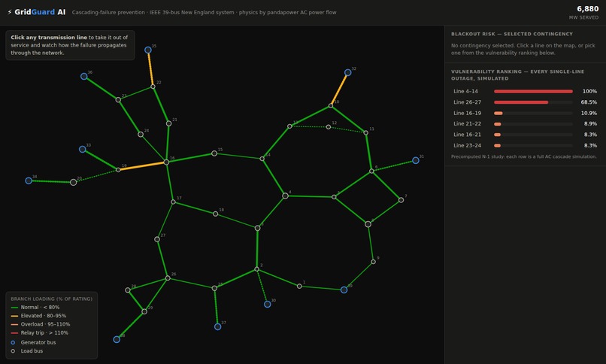The image size is (606, 364).
Task: Pick Line 4-14 in the vulnerability ranking
Action: (525, 91)
